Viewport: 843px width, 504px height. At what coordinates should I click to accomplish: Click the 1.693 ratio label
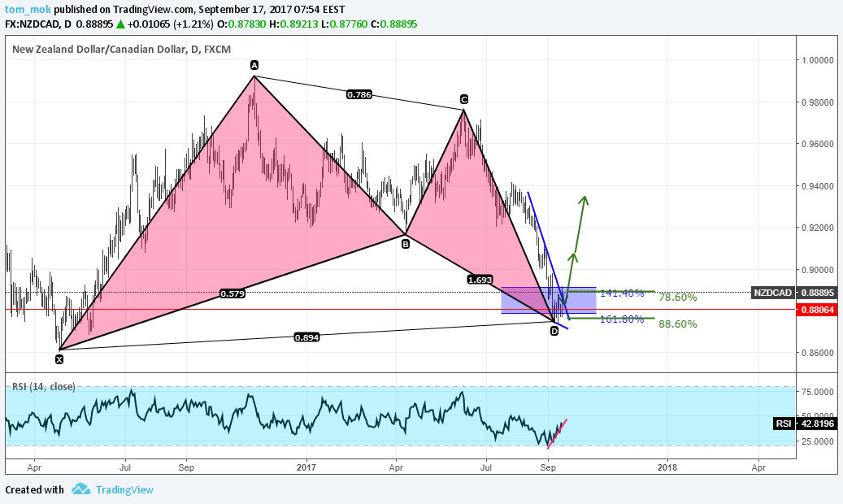[x=480, y=280]
